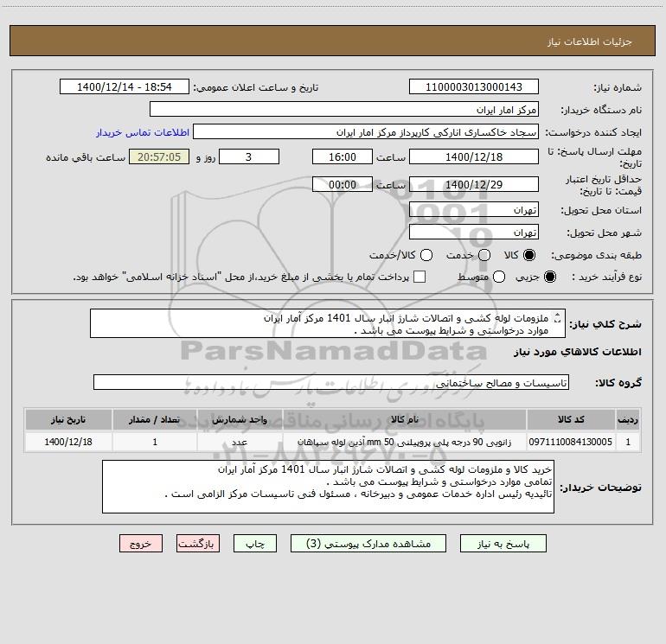Click the quantity cell showing 1
The height and width of the screenshot is (644, 666).
[x=155, y=442]
